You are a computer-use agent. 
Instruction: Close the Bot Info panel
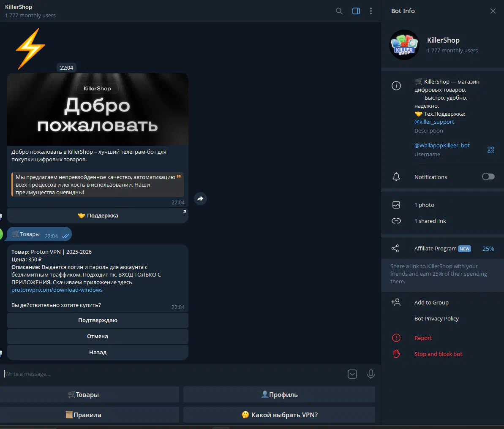[x=493, y=11]
